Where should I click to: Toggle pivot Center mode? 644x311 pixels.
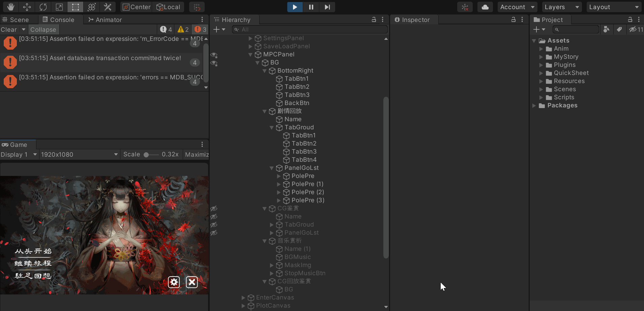click(136, 7)
